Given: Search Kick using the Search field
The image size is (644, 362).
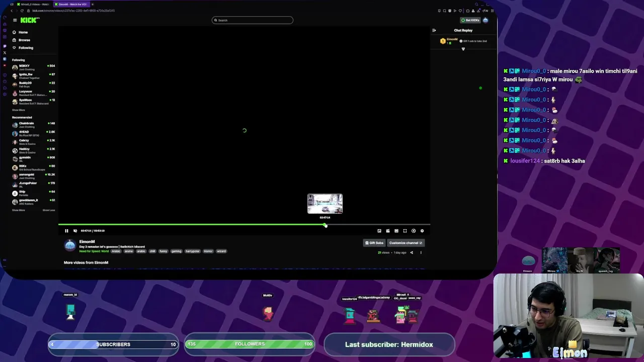Looking at the screenshot, I should 253,20.
